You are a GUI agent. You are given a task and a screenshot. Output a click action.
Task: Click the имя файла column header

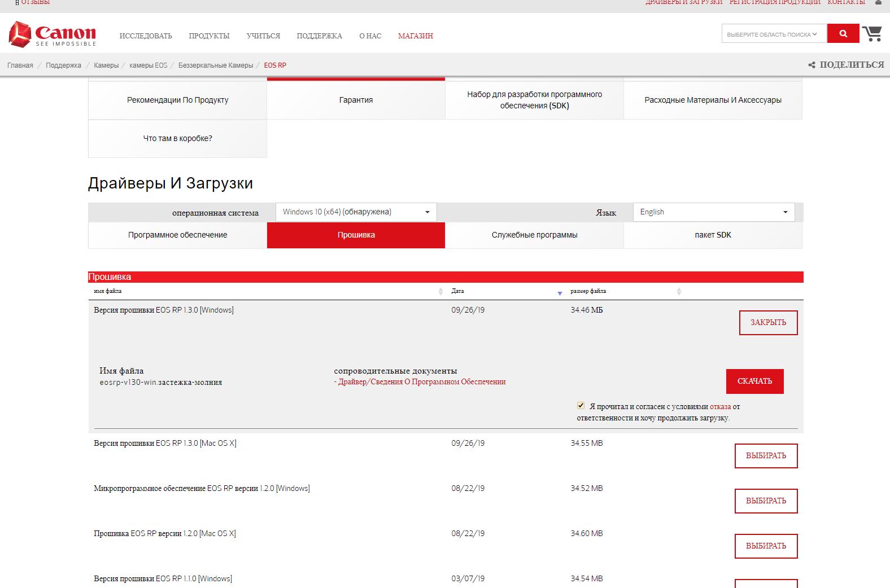[x=108, y=291]
